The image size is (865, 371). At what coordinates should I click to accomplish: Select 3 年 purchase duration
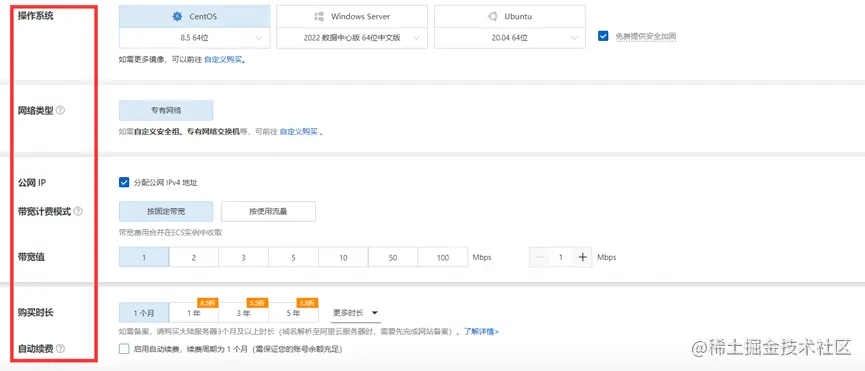(243, 313)
